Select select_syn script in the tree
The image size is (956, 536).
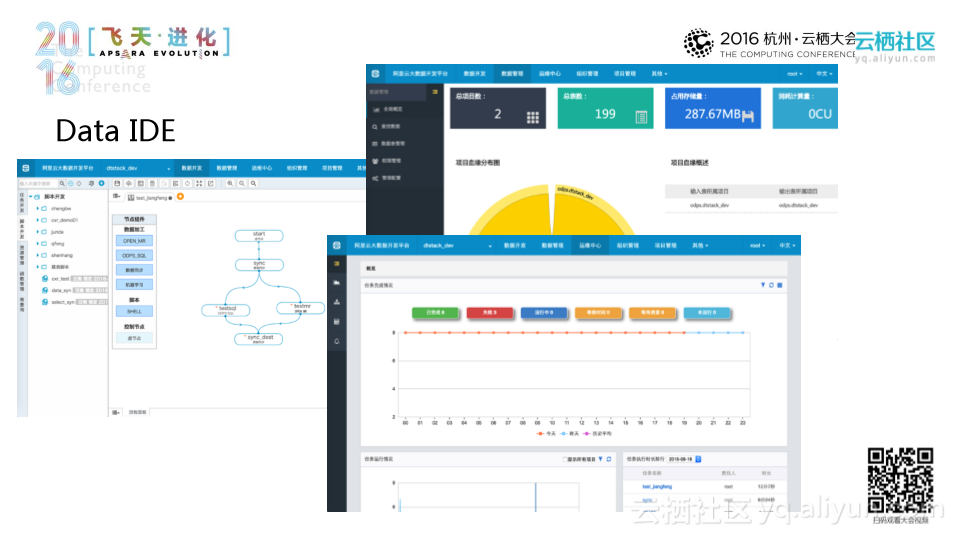(x=63, y=302)
